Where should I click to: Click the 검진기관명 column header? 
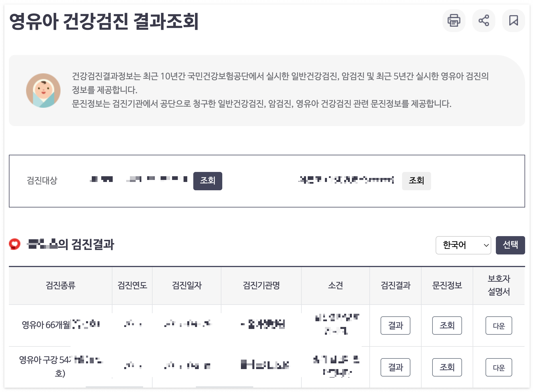[x=261, y=285]
